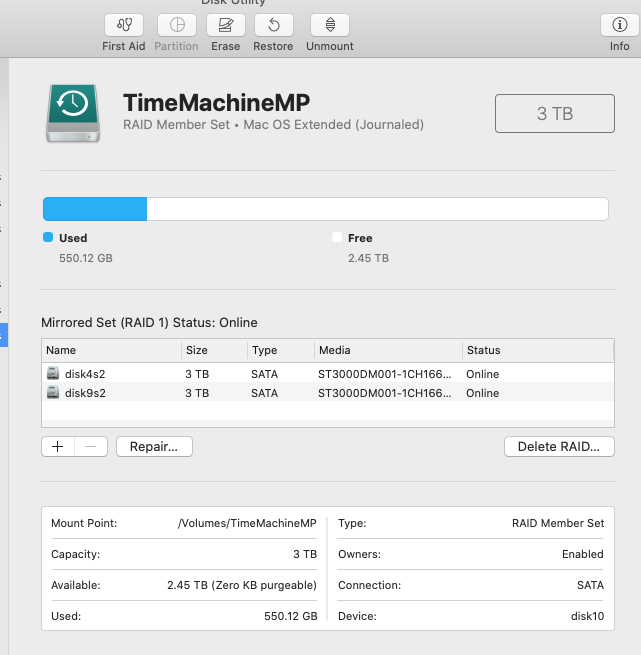The height and width of the screenshot is (655, 641).
Task: Click the Used 550.12 GB value in details
Action: (291, 616)
